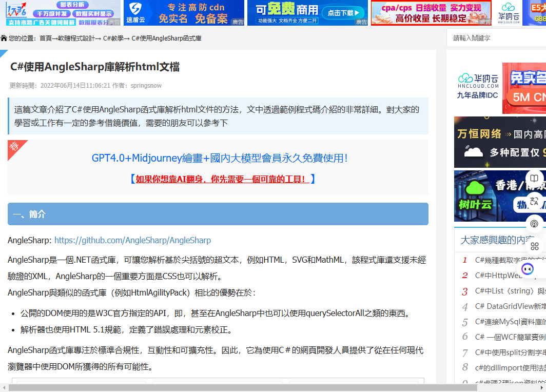
Task: Open popular article 1 about C# string truncation
Action: click(x=510, y=260)
